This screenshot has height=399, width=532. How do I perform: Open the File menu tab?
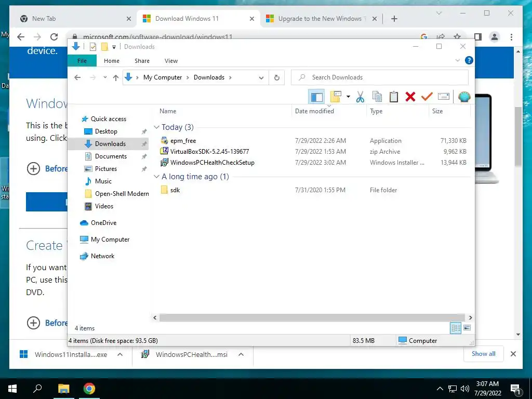(x=82, y=61)
